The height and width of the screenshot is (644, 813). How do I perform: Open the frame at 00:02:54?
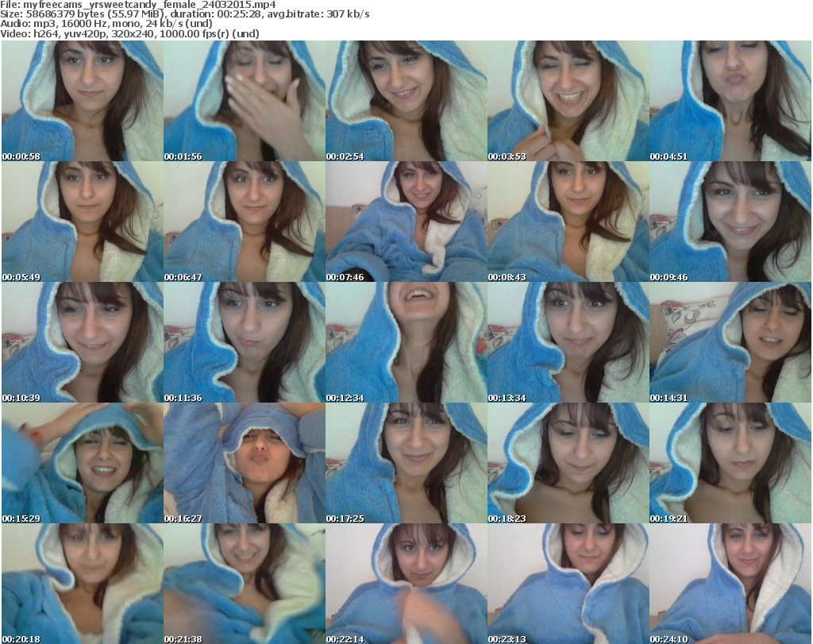[x=406, y=101]
